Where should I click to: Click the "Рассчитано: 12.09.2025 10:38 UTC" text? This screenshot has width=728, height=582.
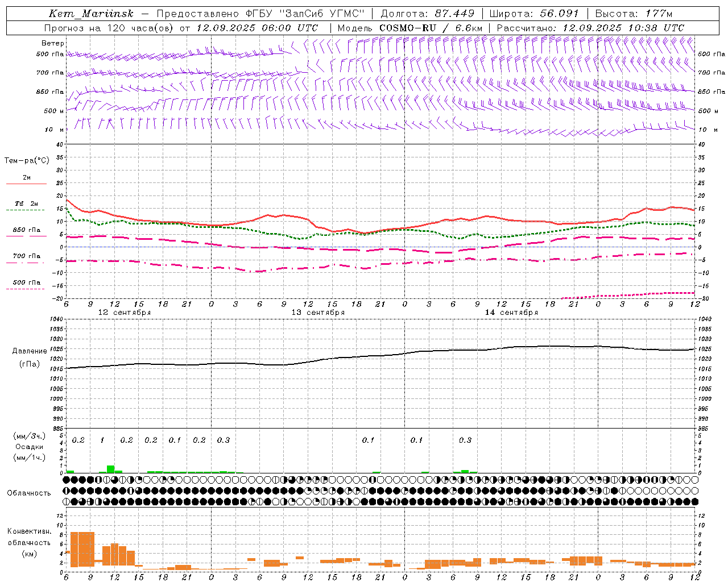pyautogui.click(x=591, y=28)
